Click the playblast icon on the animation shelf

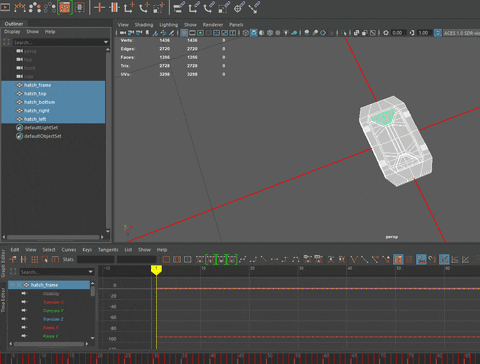(x=5, y=7)
